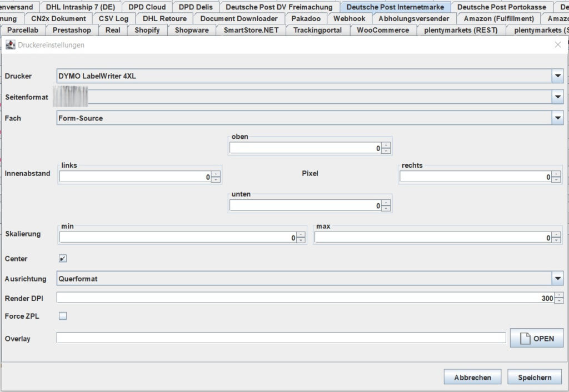This screenshot has height=392, width=569.
Task: Decrease the Skalierung max value
Action: coord(556,240)
